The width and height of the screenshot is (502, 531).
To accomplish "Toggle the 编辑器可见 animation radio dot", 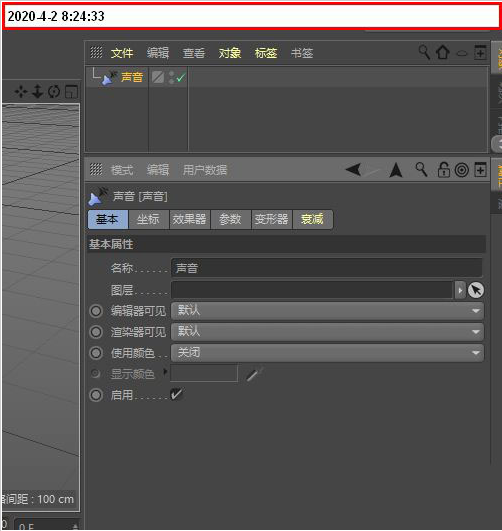I will tap(96, 311).
